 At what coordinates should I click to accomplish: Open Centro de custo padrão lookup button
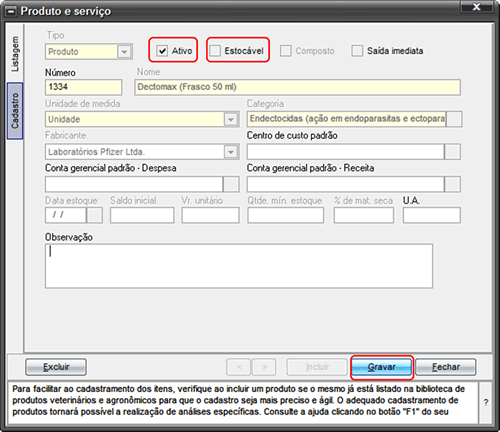(x=453, y=152)
